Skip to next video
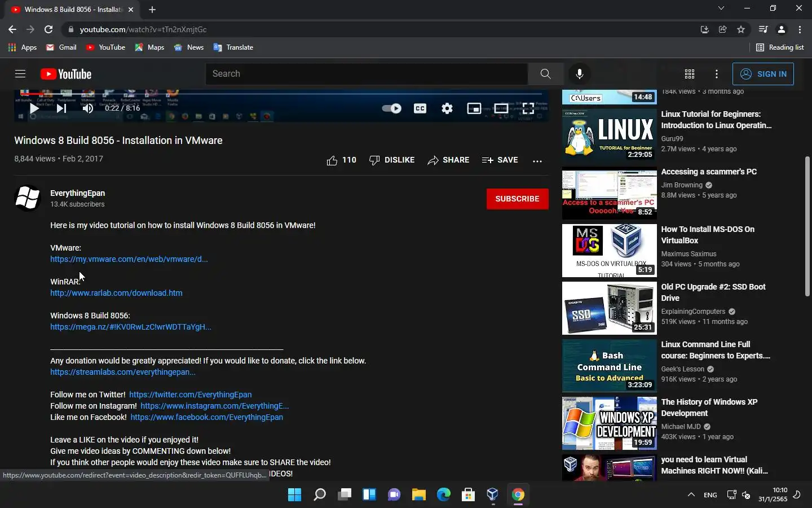Image resolution: width=812 pixels, height=508 pixels. click(x=61, y=108)
